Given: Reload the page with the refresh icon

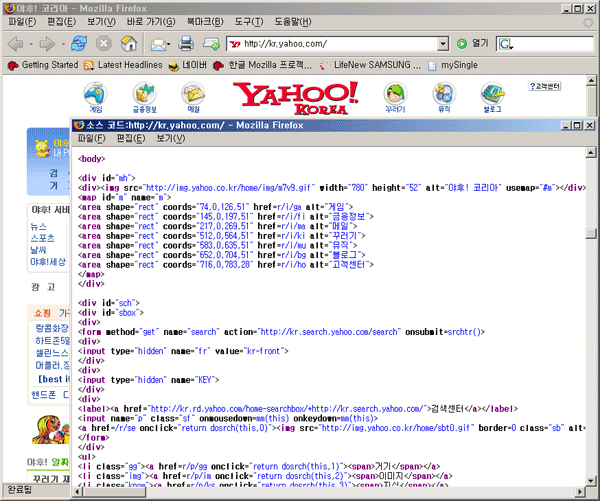Looking at the screenshot, I should point(79,44).
